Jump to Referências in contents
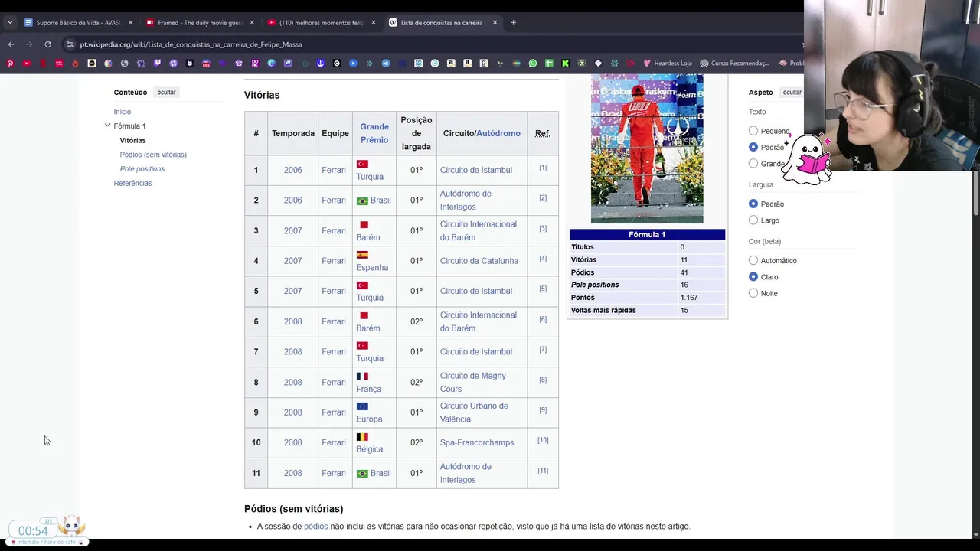The image size is (980, 551). pos(133,184)
